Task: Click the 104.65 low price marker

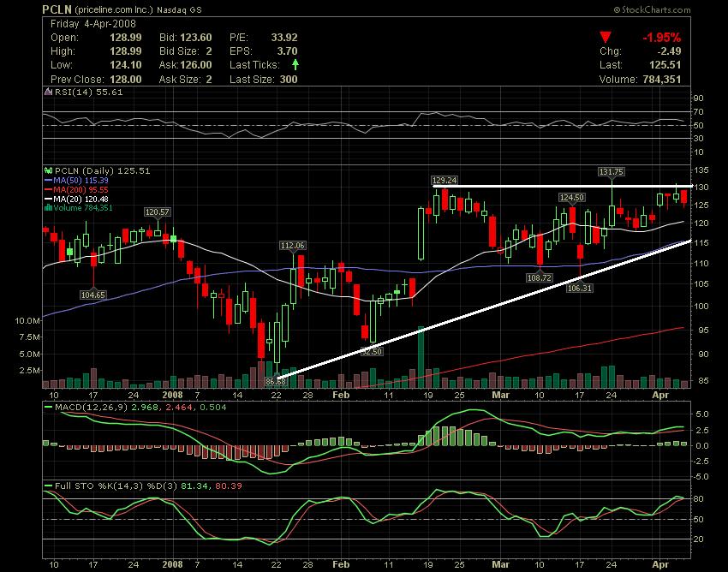Action: 92,295
